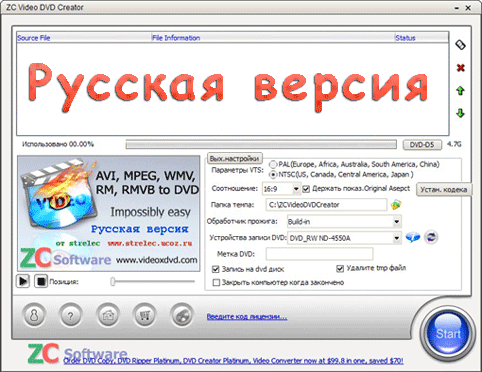This screenshot has width=482, height=372.
Task: Expand the 16:9 aspect ratio dropdown
Action: tap(296, 189)
